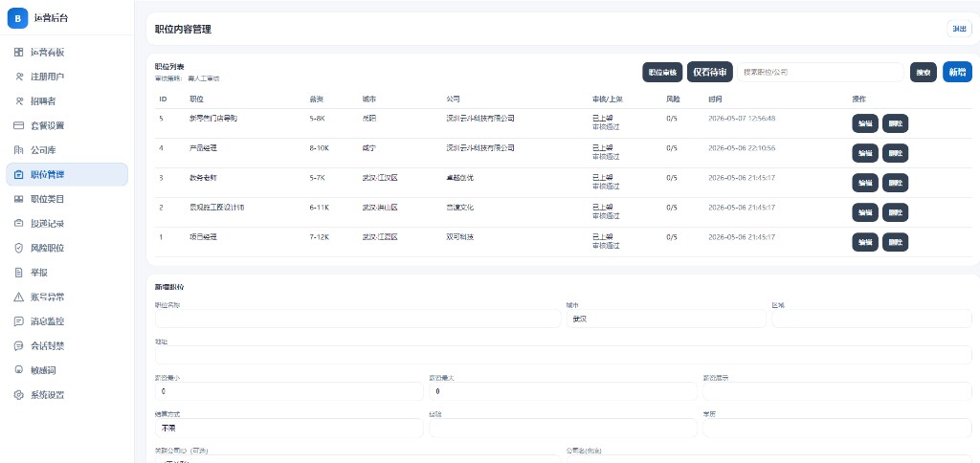The image size is (980, 463).
Task: Toggle the 仅看待审 filter button
Action: click(x=709, y=72)
